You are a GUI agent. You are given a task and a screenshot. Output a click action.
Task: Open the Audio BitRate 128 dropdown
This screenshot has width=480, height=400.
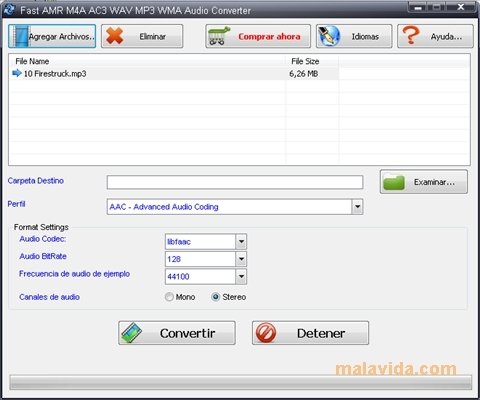[x=241, y=259]
